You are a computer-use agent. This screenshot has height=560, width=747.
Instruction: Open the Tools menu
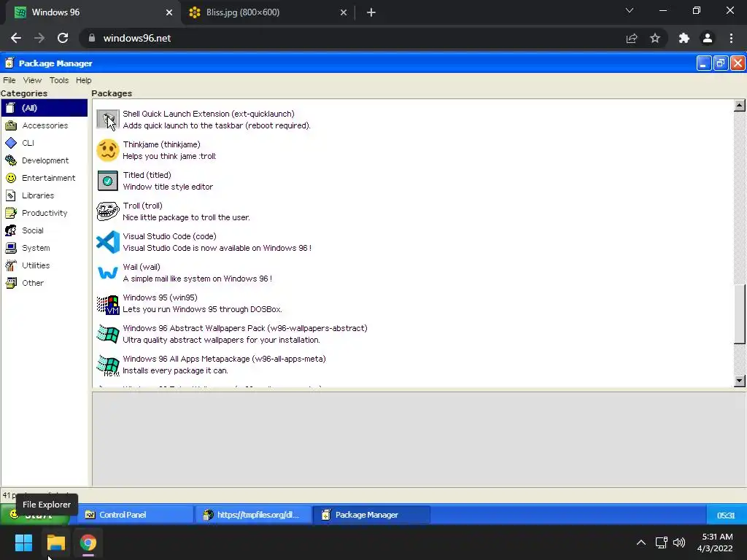(x=59, y=80)
